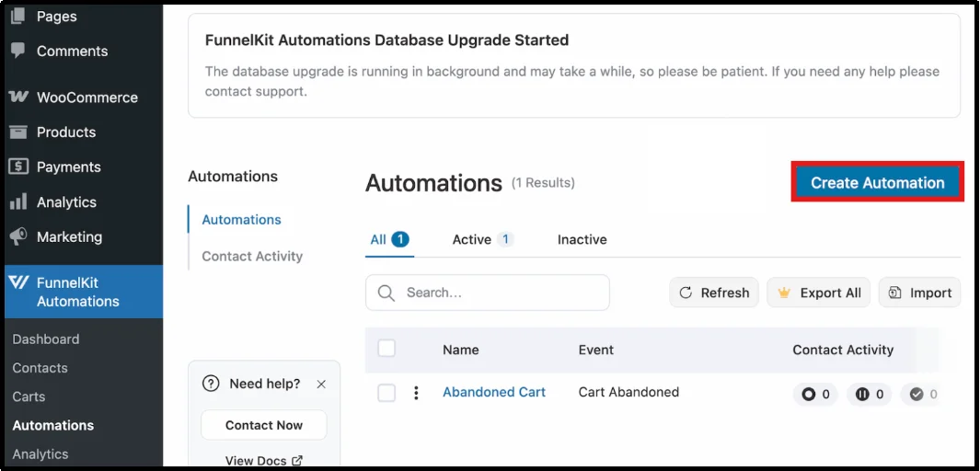
Task: Click the (1 Results) count text
Action: (x=543, y=183)
